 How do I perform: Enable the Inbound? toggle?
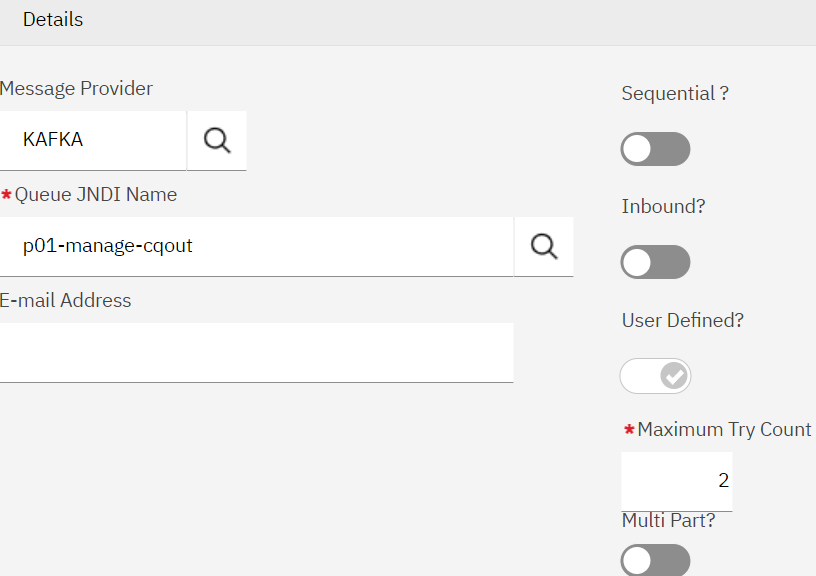coord(655,262)
